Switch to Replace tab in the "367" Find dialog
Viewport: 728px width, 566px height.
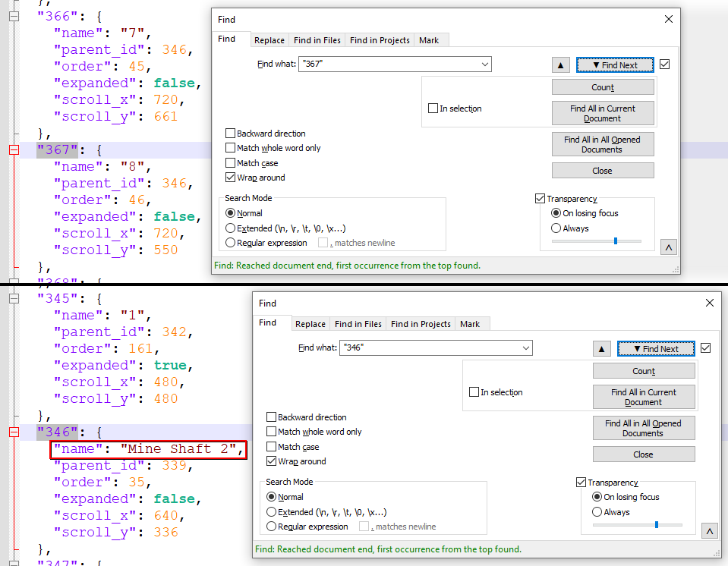coord(269,40)
